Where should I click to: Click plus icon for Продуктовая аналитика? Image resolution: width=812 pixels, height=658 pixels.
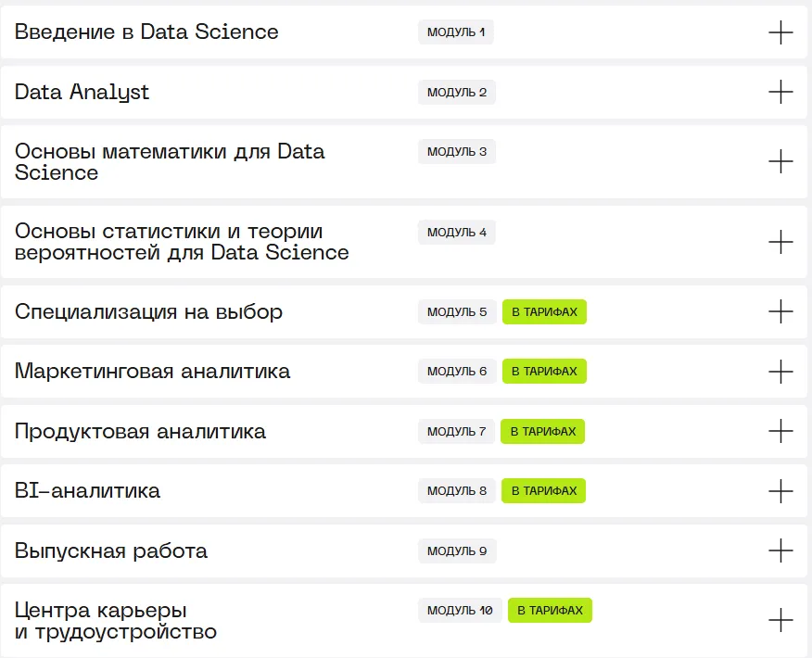coord(780,431)
